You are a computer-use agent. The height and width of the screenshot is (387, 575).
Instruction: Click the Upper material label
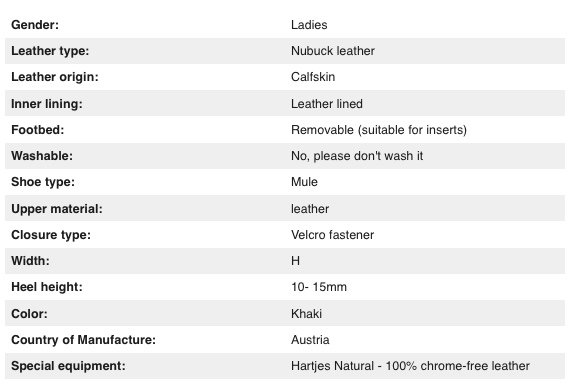57,209
